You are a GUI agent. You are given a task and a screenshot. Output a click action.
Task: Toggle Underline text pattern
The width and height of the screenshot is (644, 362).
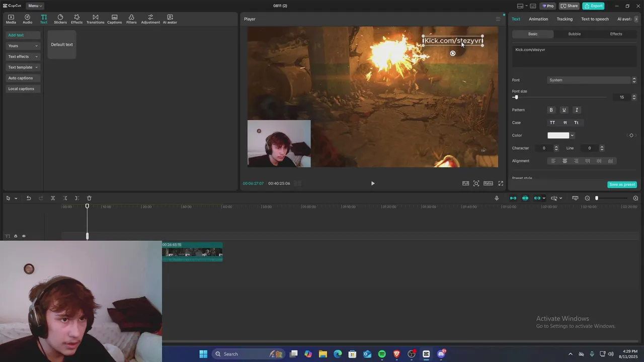coord(564,110)
